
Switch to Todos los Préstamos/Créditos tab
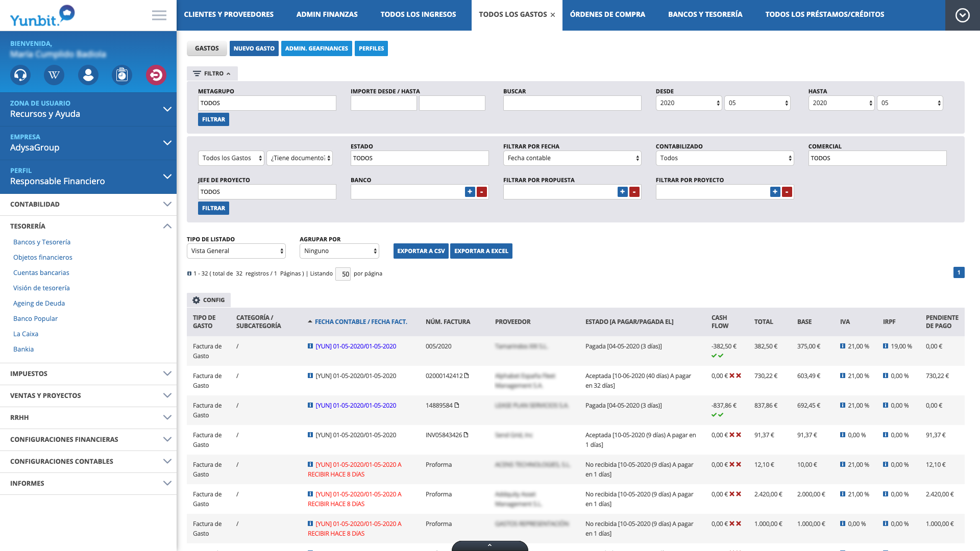[x=825, y=15]
